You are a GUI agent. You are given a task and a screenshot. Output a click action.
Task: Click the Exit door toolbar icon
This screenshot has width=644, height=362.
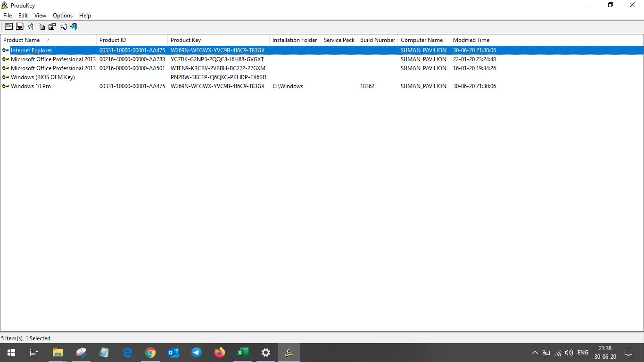click(74, 27)
